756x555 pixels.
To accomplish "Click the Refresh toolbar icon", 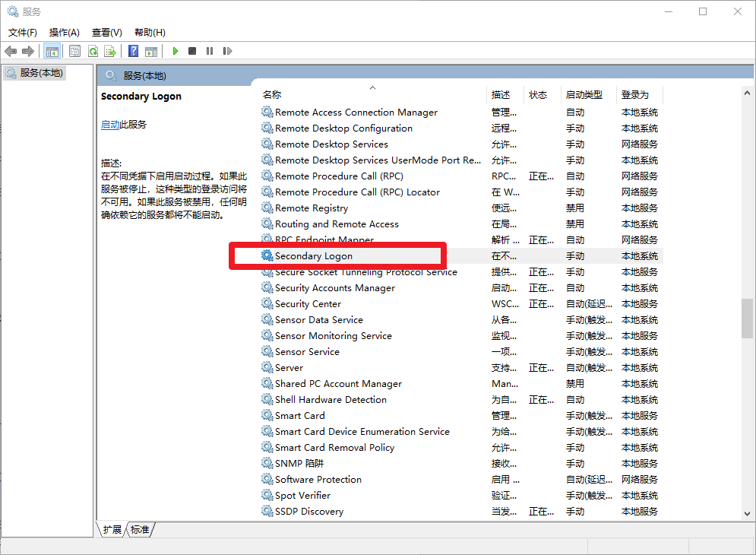I will [x=93, y=51].
